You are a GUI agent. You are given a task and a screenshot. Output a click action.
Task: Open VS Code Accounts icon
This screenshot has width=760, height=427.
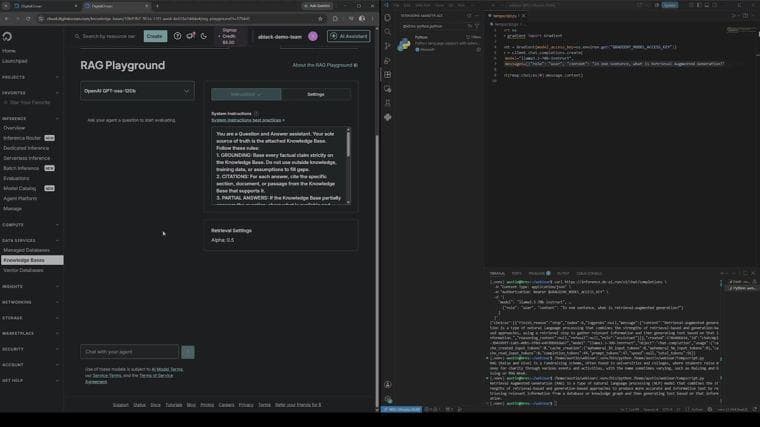coord(388,385)
